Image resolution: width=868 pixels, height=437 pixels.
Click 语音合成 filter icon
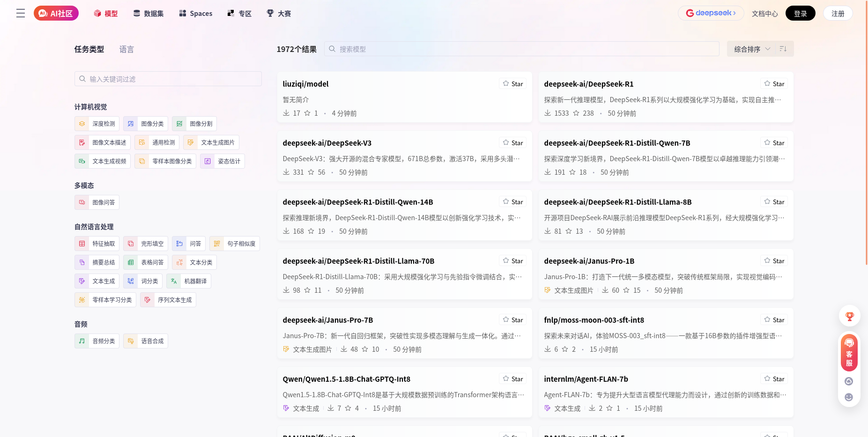(131, 341)
